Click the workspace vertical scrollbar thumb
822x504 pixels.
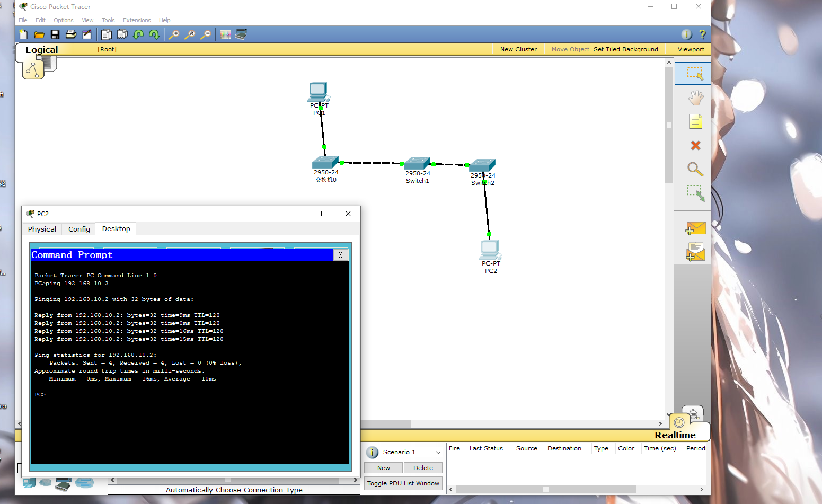click(669, 125)
